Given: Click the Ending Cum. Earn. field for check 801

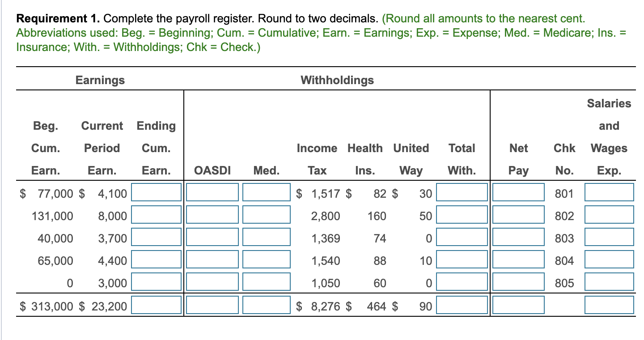Looking at the screenshot, I should (x=156, y=192).
